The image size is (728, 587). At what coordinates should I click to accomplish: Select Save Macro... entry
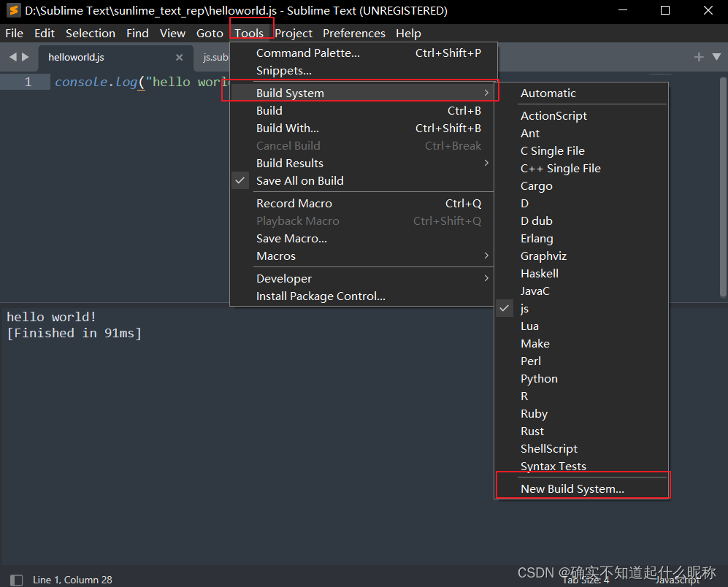(x=364, y=238)
